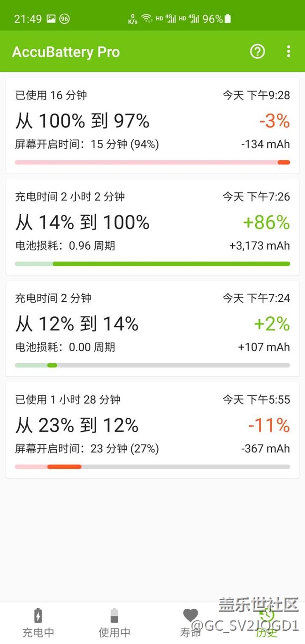Image resolution: width=305 pixels, height=644 pixels.
Task: Click the progress bar of the -3% session
Action: [152, 162]
